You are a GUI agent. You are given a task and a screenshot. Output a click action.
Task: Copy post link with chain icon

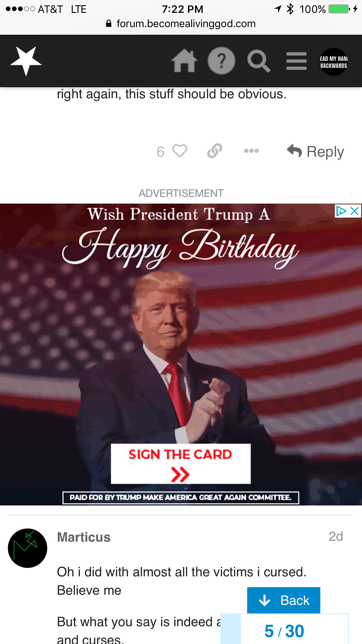[215, 151]
